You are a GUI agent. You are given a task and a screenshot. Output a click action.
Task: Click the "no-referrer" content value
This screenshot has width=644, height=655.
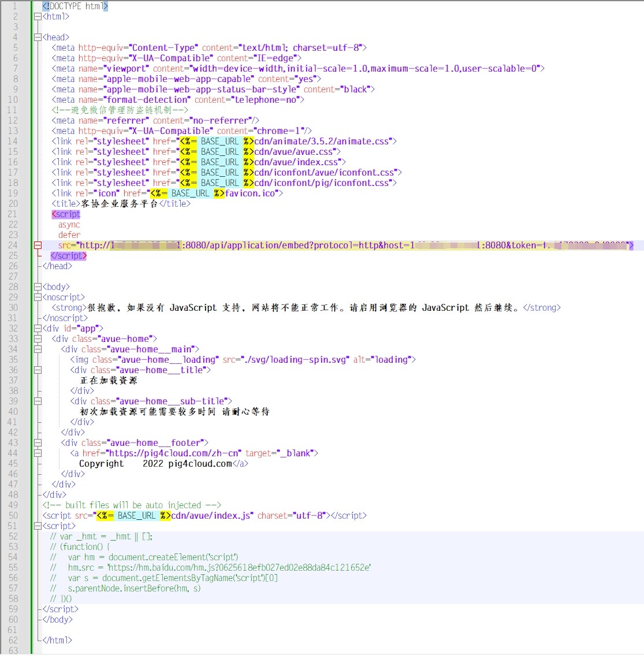point(221,121)
